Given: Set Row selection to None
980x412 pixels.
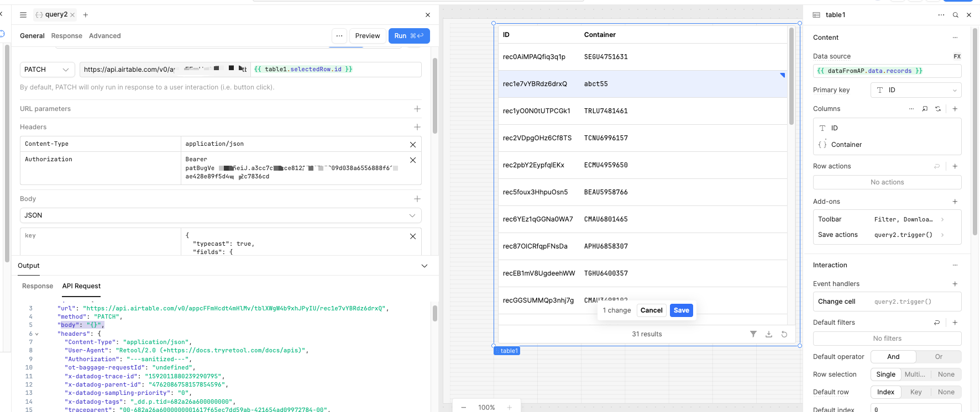Looking at the screenshot, I should [946, 374].
